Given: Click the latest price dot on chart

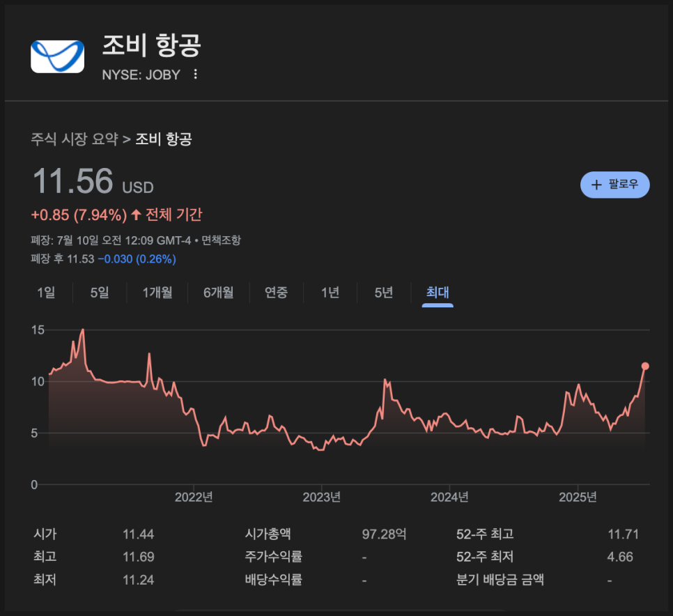Looking at the screenshot, I should (645, 366).
